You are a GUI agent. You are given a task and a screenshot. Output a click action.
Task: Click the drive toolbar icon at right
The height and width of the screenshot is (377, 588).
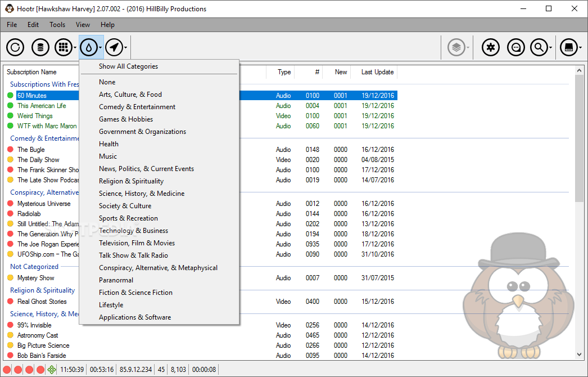569,47
